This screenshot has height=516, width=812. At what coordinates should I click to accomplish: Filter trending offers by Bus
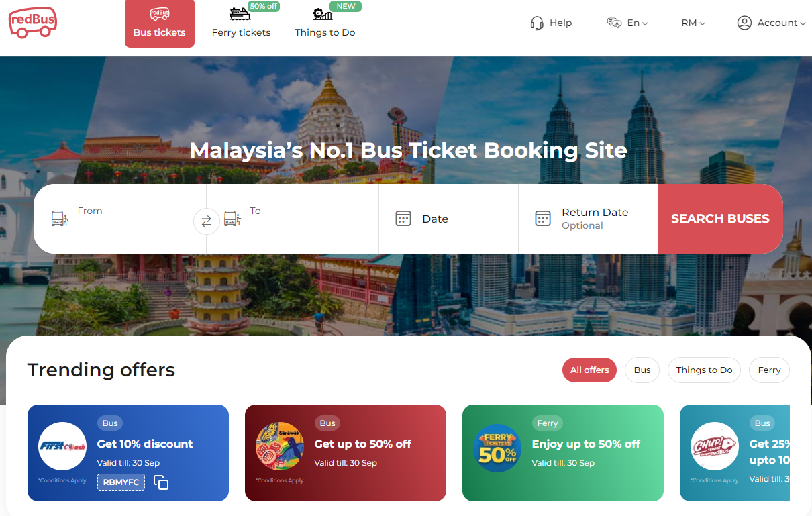[x=642, y=370]
